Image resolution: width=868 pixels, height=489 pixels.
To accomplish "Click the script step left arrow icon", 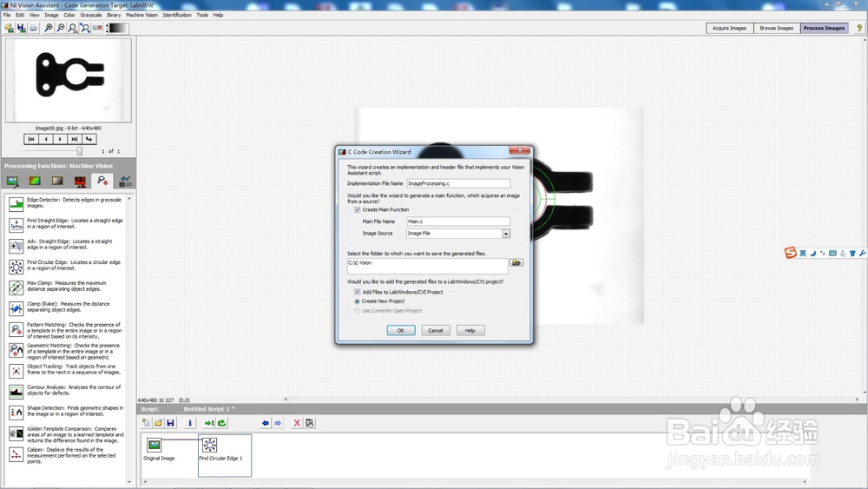I will (266, 423).
